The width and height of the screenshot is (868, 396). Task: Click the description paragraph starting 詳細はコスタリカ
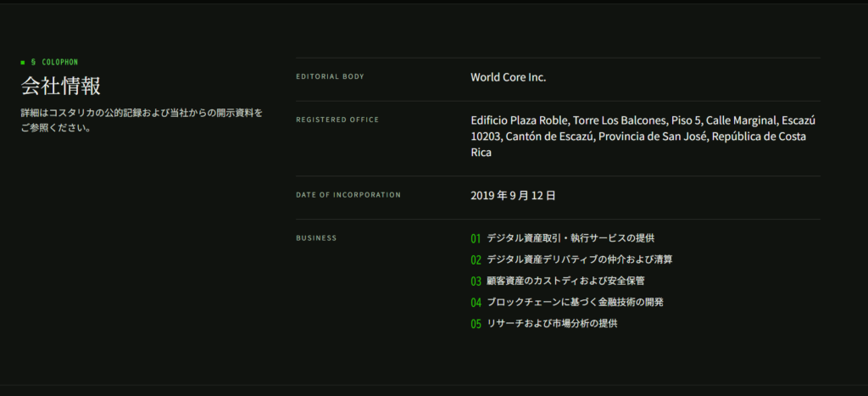click(x=142, y=120)
